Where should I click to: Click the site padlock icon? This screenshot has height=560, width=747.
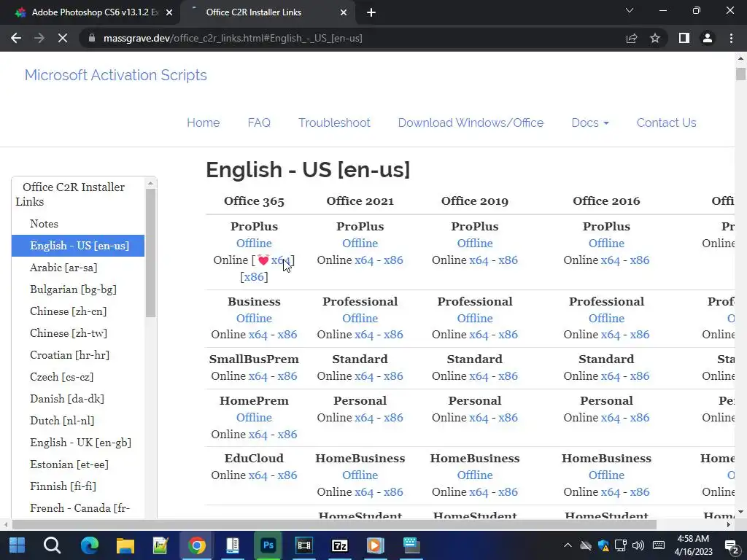pos(92,38)
